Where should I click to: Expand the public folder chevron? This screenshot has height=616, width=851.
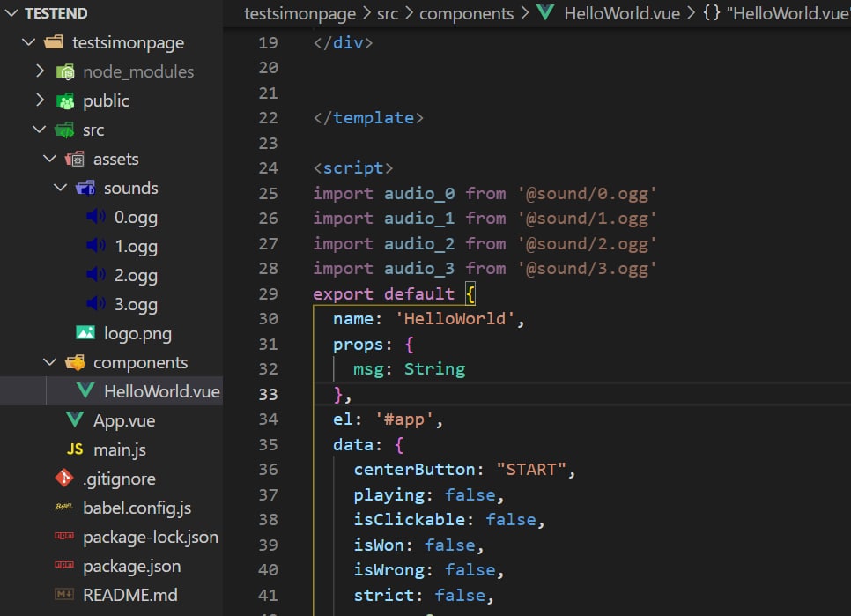pyautogui.click(x=40, y=100)
